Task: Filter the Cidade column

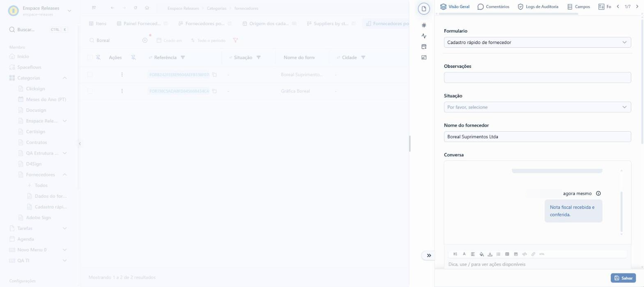Action: coord(363,58)
